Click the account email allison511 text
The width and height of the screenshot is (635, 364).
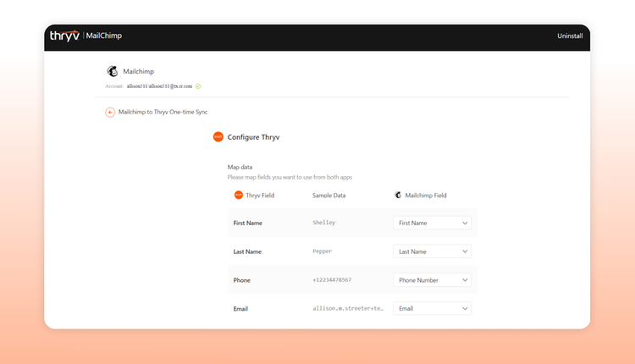(x=159, y=86)
